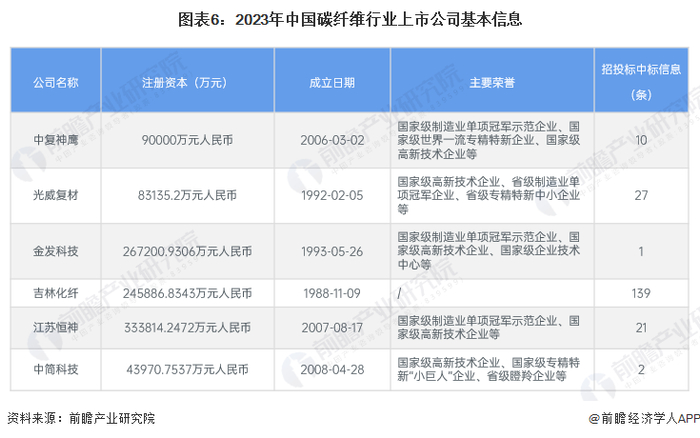Click the bid count '21' for 江苏恒神
700x438 pixels.
pos(641,328)
